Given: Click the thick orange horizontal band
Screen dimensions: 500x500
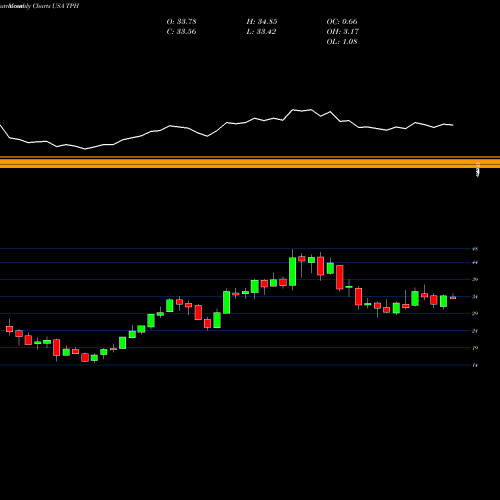Looking at the screenshot, I should click(x=250, y=163).
